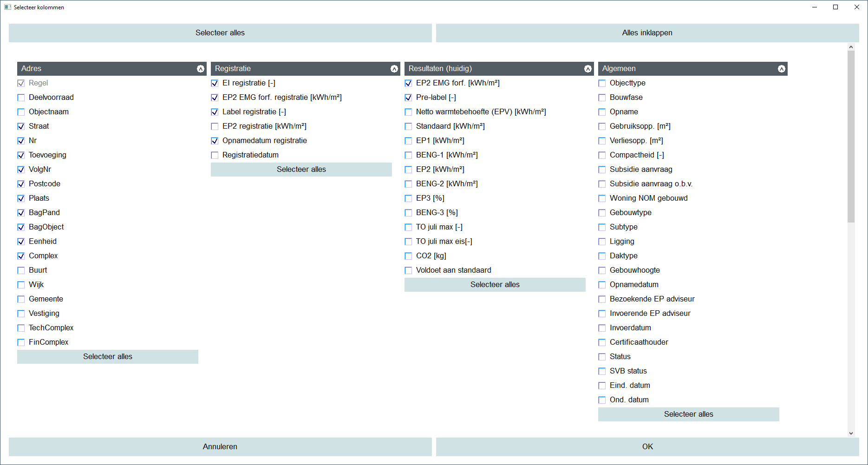Click the vertical scrollbar thumb
The height and width of the screenshot is (465, 868).
851,137
